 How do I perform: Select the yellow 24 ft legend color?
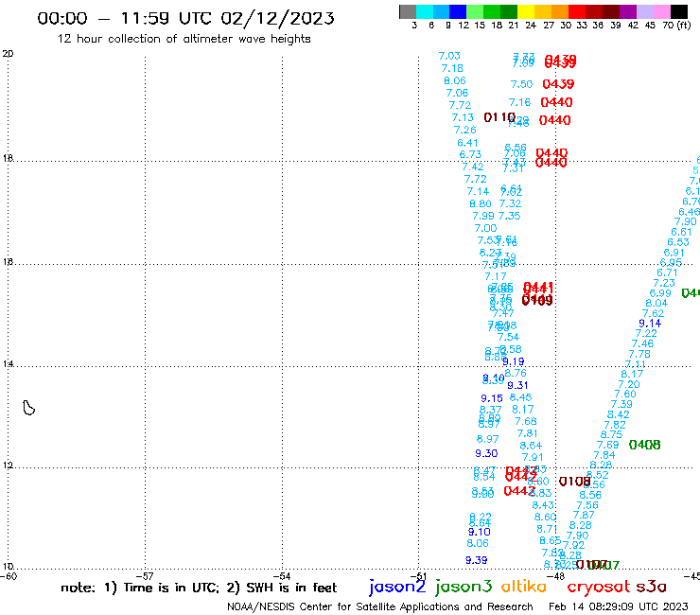pos(526,12)
